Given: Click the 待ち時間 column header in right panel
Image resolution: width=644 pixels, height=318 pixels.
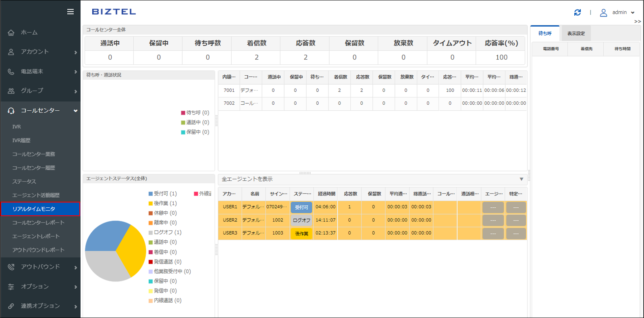Looking at the screenshot, I should pos(622,49).
